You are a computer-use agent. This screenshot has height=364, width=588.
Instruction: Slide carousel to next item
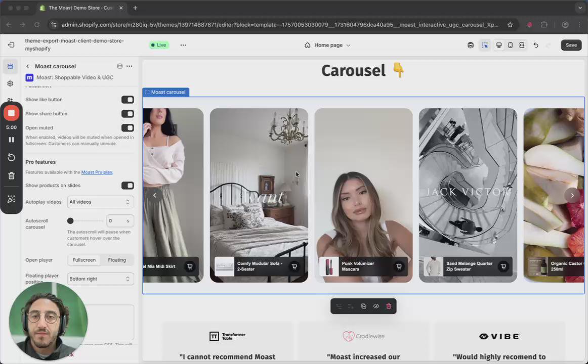[572, 195]
